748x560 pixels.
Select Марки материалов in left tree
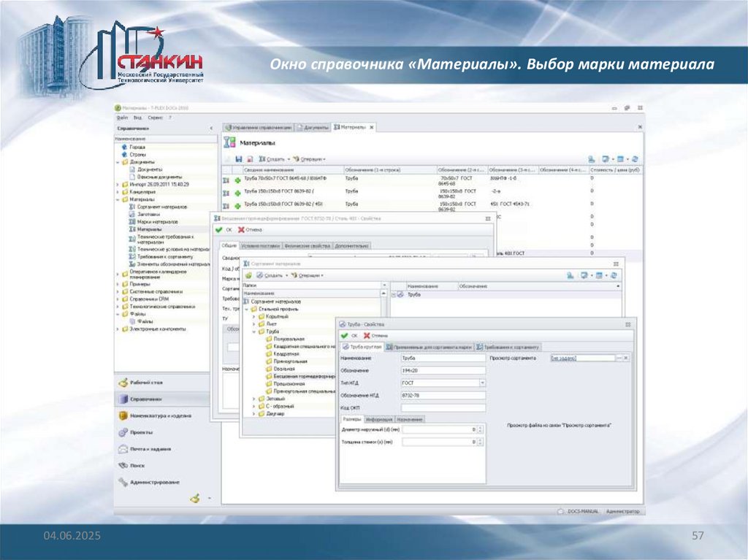[158, 222]
